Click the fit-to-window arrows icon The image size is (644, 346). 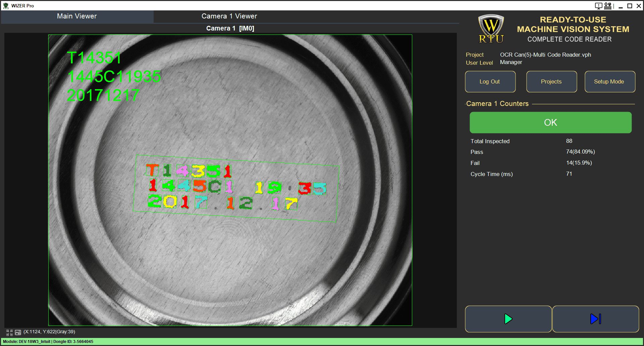[9, 332]
